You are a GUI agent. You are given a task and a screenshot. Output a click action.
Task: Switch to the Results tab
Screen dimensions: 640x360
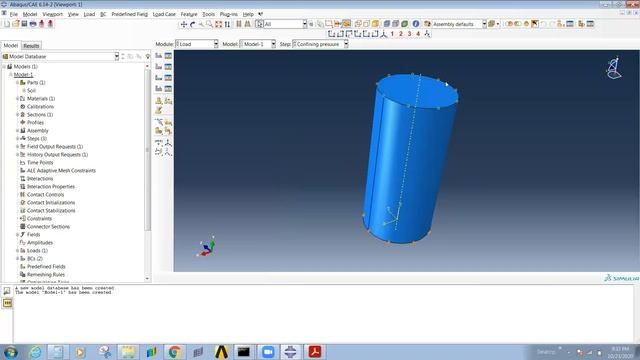click(31, 46)
